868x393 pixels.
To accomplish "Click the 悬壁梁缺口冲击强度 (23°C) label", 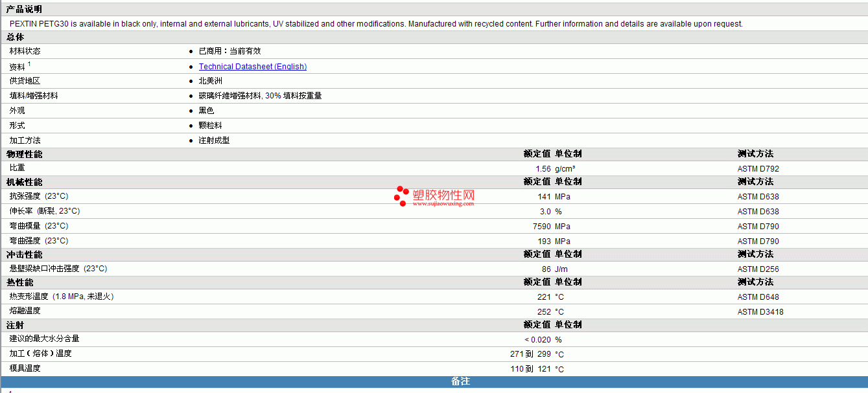I will coord(58,269).
